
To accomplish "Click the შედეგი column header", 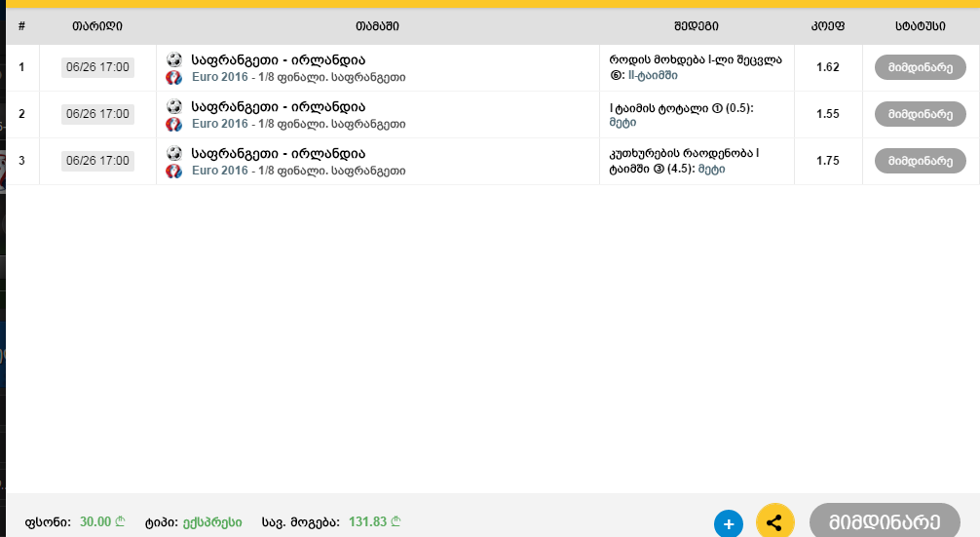I will [697, 26].
